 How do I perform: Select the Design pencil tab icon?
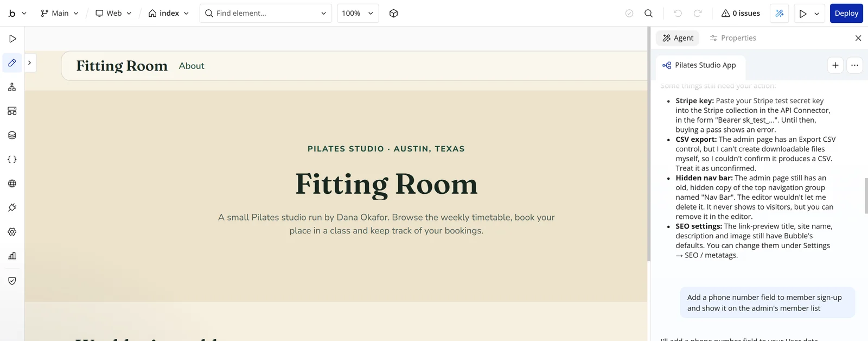[x=12, y=63]
